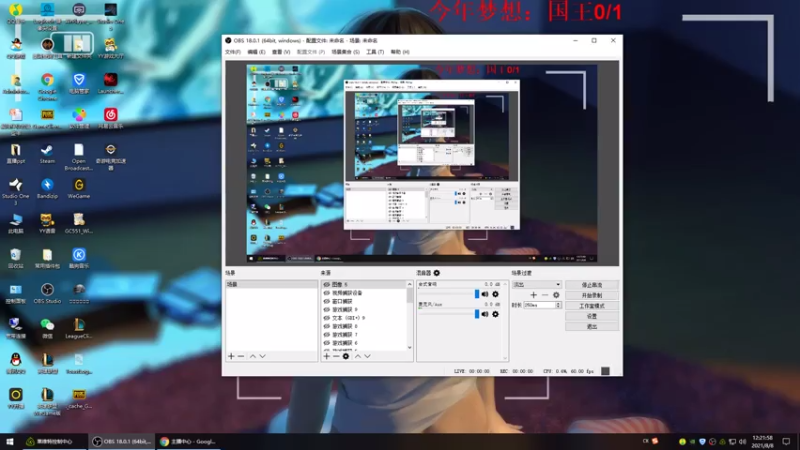
Task: Mute the 麦克风/Aux speaker toggle
Action: (485, 314)
